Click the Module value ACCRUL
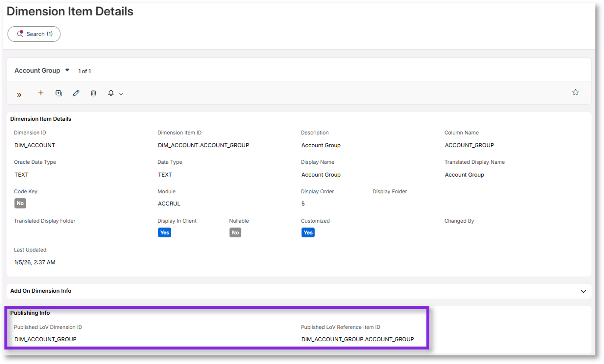 click(x=169, y=204)
